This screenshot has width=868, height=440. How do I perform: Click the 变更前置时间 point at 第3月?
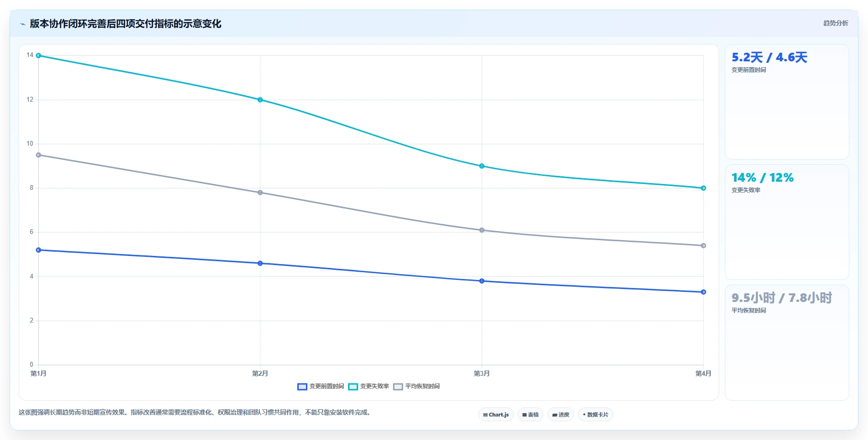pos(482,281)
